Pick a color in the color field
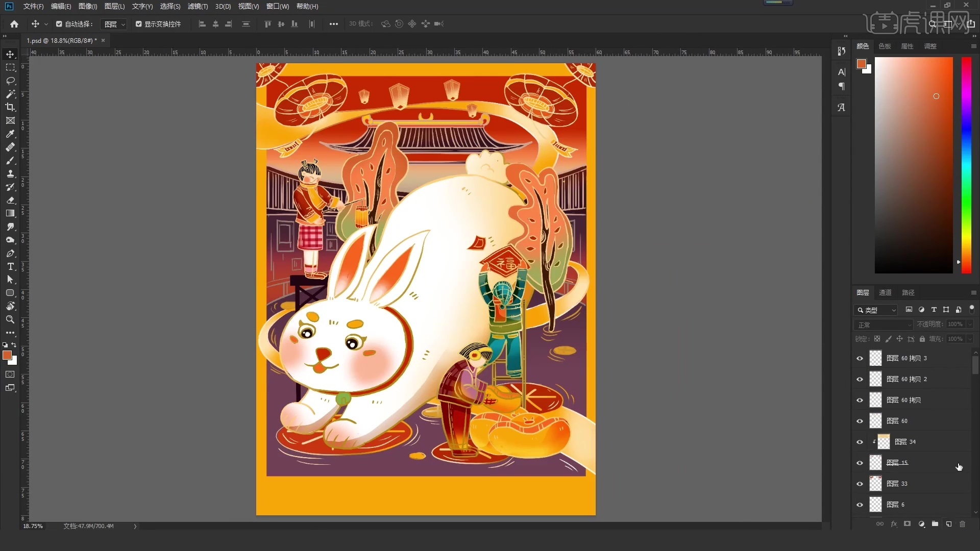 [914, 165]
